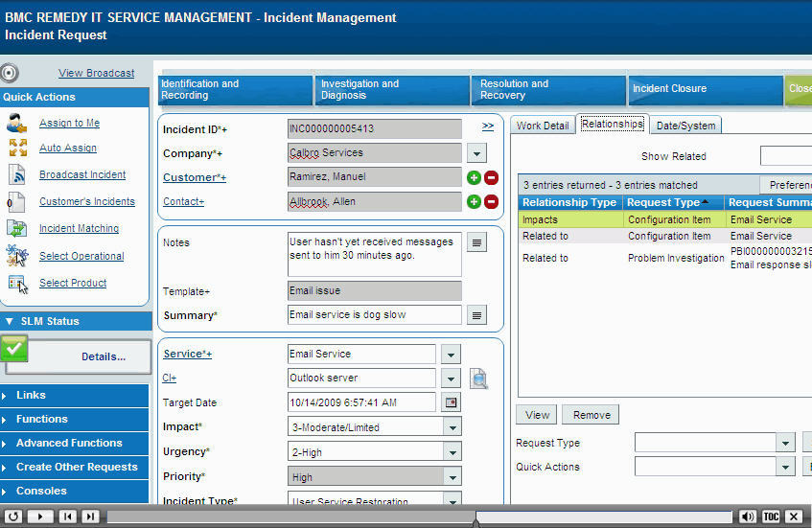
Task: Sort by Request Type column header
Action: point(673,202)
